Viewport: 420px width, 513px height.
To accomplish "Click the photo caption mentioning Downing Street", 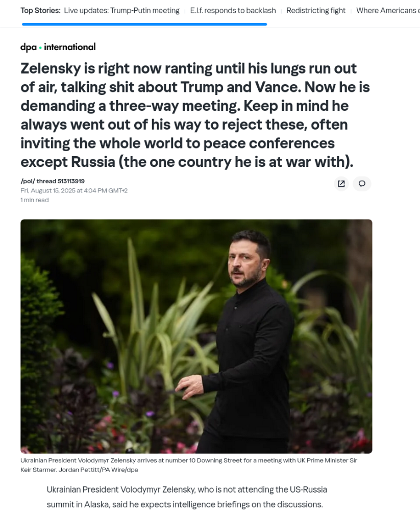I will click(x=188, y=460).
